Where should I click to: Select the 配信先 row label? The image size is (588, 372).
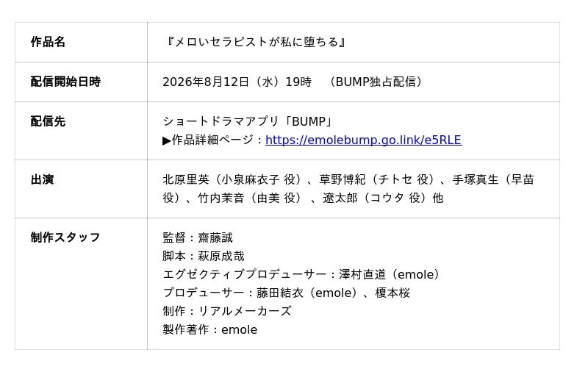(x=48, y=121)
